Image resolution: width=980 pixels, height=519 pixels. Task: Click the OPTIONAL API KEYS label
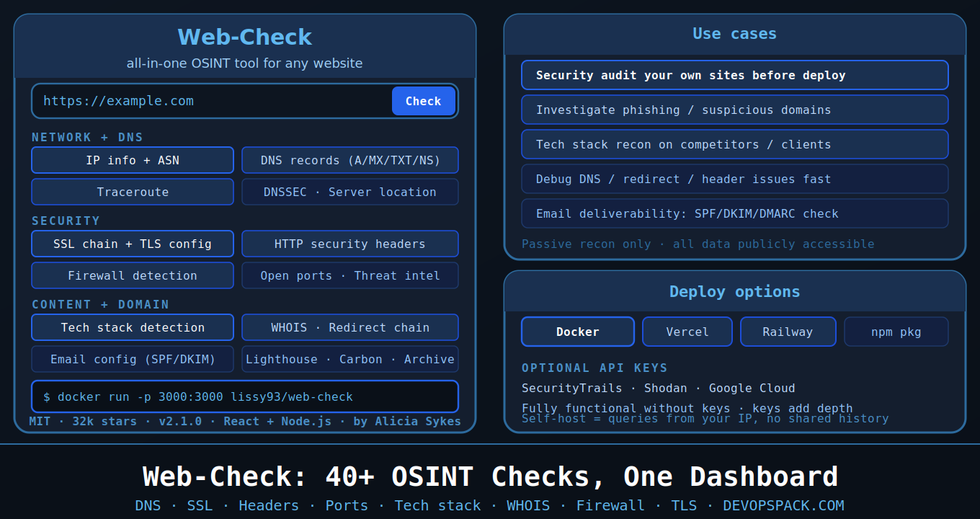coord(594,368)
